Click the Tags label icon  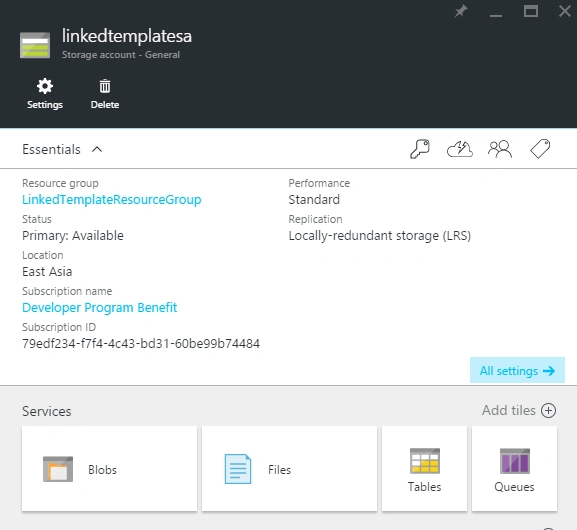click(x=540, y=149)
